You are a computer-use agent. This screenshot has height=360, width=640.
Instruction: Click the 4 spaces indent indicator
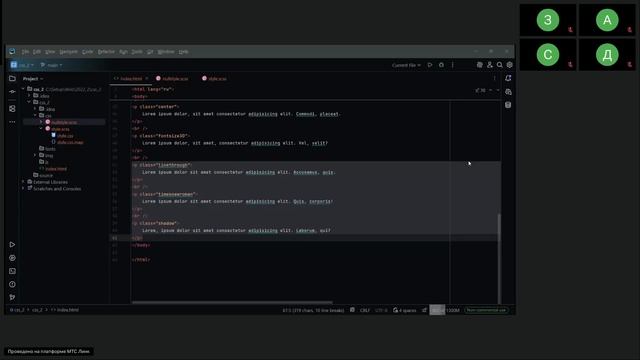[x=404, y=310]
